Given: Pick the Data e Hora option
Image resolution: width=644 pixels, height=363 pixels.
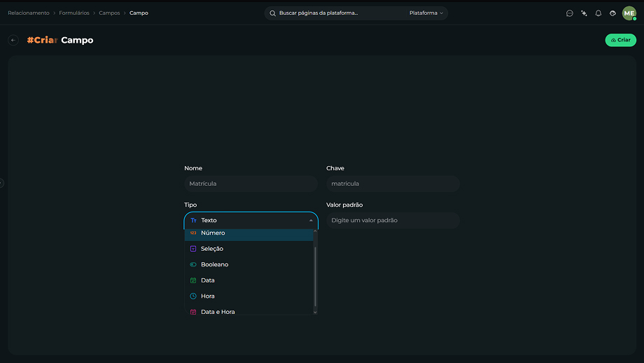Looking at the screenshot, I should [249, 310].
